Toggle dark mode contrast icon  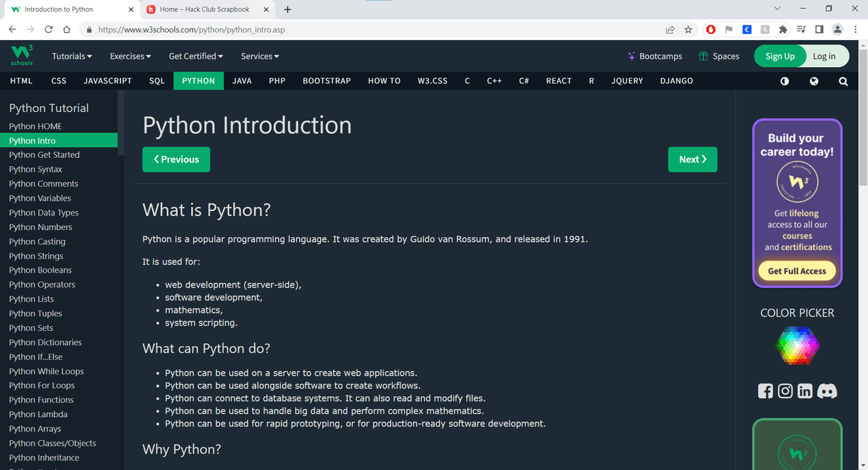[x=785, y=81]
